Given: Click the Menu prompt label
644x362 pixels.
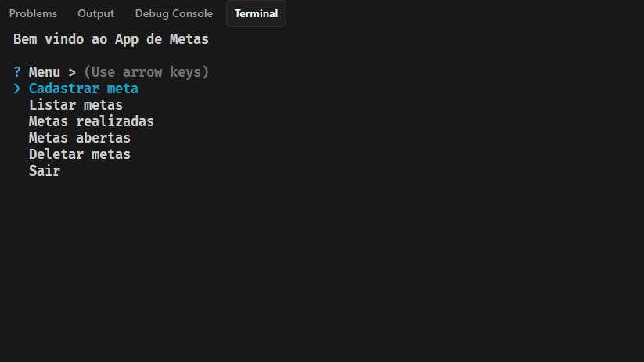Looking at the screenshot, I should 44,72.
